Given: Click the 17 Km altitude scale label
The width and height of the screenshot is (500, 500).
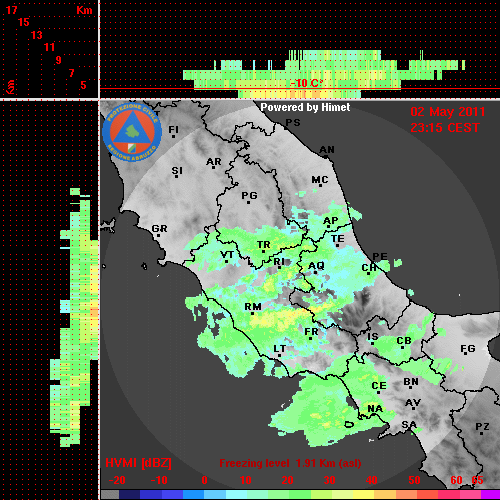Looking at the screenshot, I should click(x=12, y=10).
